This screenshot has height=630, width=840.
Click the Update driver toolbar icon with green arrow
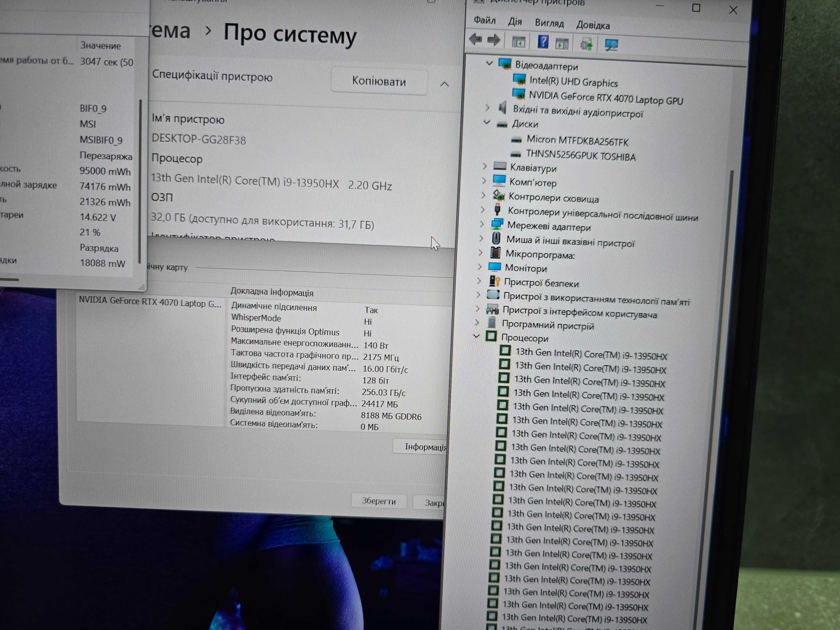pyautogui.click(x=586, y=44)
